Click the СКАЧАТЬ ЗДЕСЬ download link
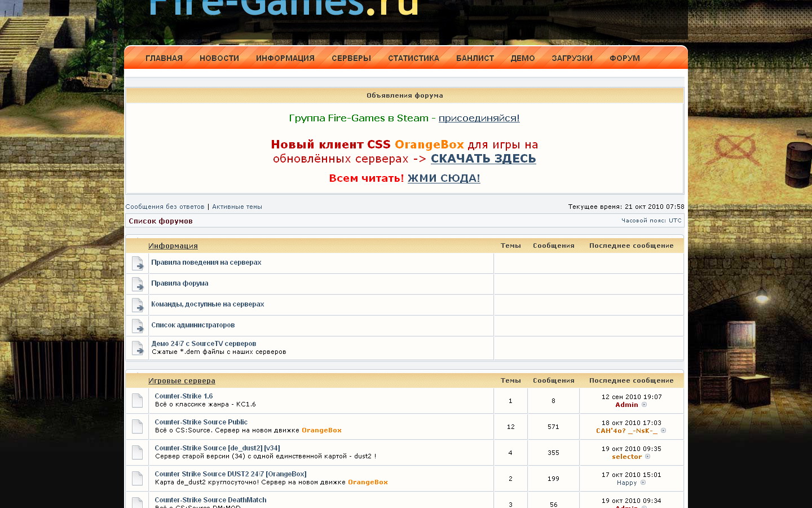812x508 pixels. click(483, 159)
